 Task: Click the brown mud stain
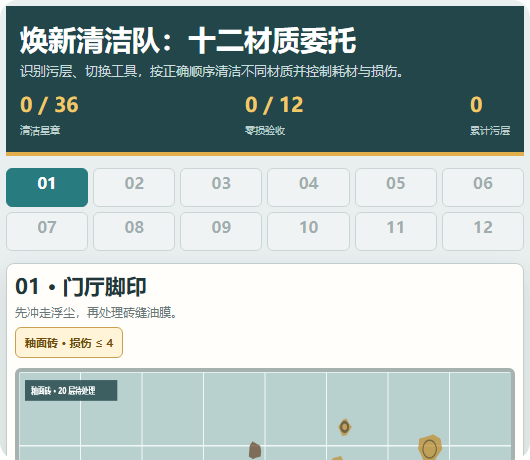(x=255, y=450)
